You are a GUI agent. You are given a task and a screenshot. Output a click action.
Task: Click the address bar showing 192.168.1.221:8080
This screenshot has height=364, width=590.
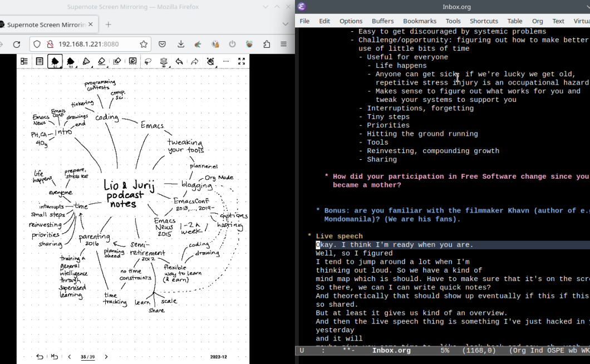[x=89, y=44]
